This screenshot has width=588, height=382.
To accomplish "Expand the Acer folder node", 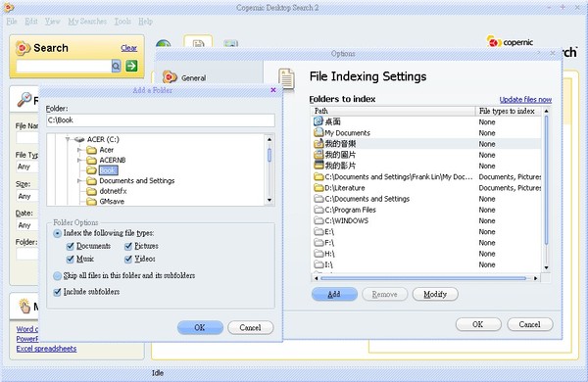I will tap(79, 150).
